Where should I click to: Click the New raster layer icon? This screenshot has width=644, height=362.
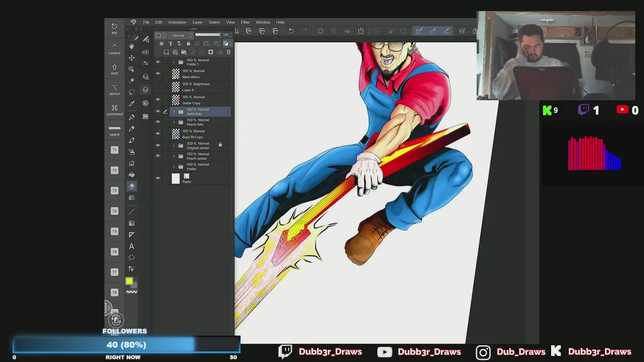pos(167,52)
